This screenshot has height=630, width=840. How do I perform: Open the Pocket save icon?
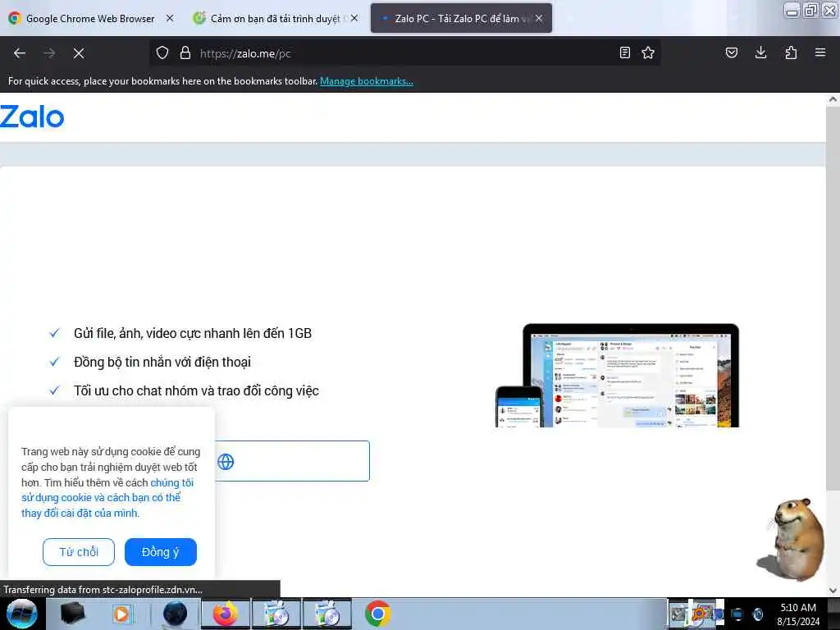point(731,52)
